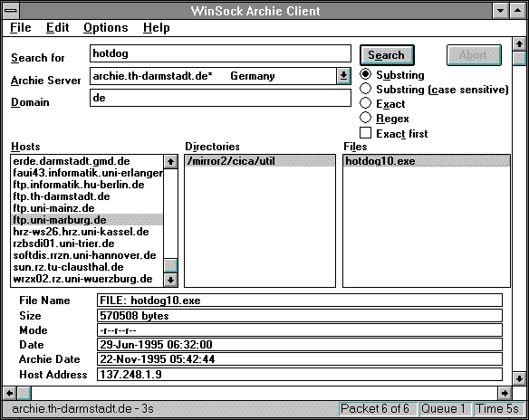Select directory /mirror2/cica/util

(x=260, y=161)
